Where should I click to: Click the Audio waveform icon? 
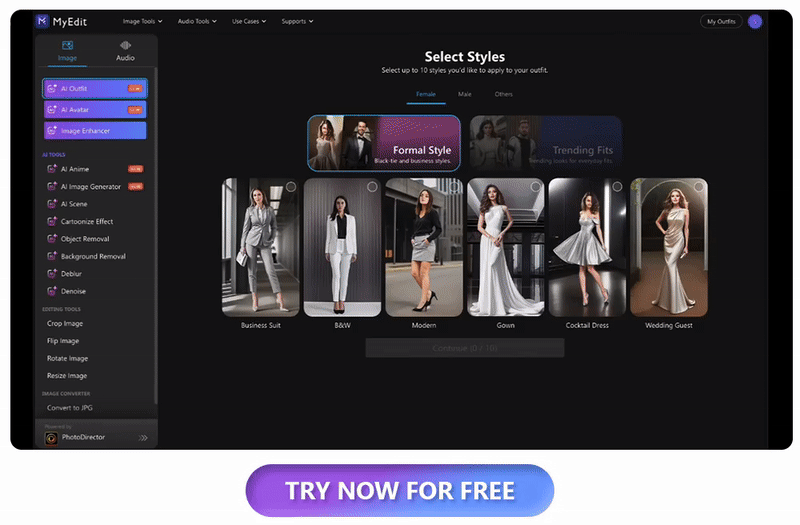click(x=126, y=45)
